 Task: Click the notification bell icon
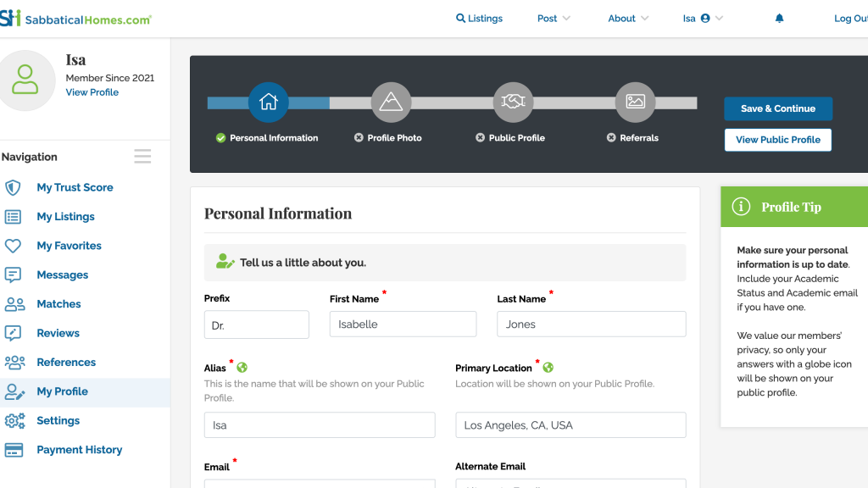coord(779,19)
